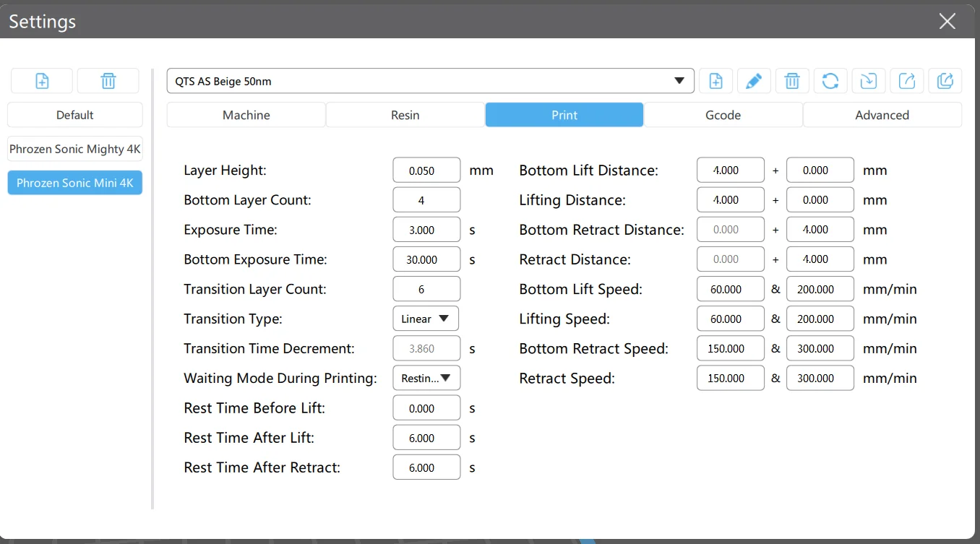
Task: Switch to the Resin tab
Action: (405, 115)
